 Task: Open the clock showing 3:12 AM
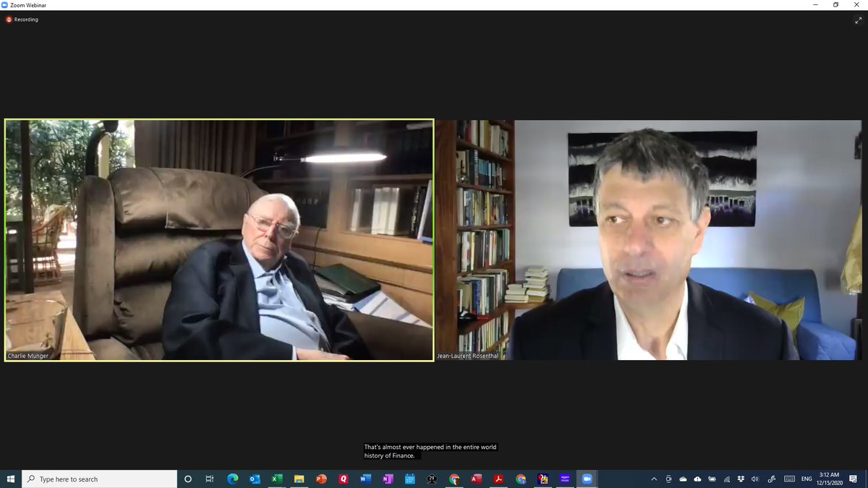coord(829,479)
